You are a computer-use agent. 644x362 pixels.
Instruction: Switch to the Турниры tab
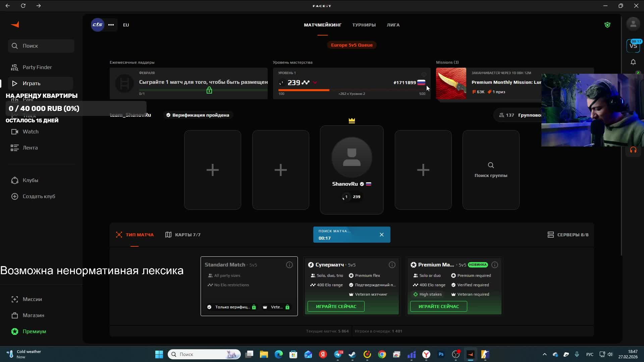pyautogui.click(x=364, y=25)
